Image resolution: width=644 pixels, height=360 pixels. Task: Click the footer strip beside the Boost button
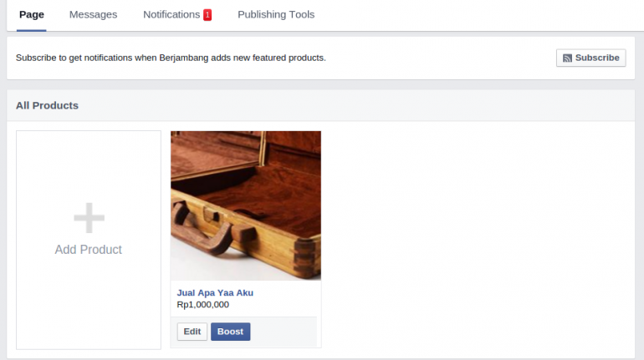click(284, 332)
